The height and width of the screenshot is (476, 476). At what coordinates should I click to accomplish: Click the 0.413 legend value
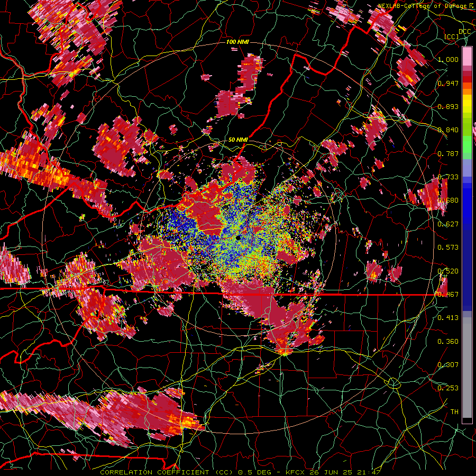click(x=448, y=318)
